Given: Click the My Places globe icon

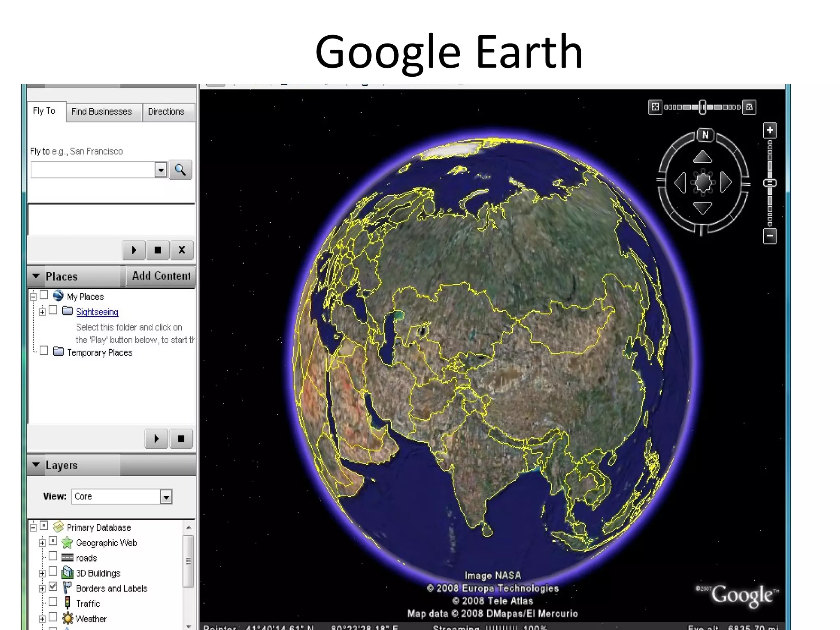Looking at the screenshot, I should (58, 295).
